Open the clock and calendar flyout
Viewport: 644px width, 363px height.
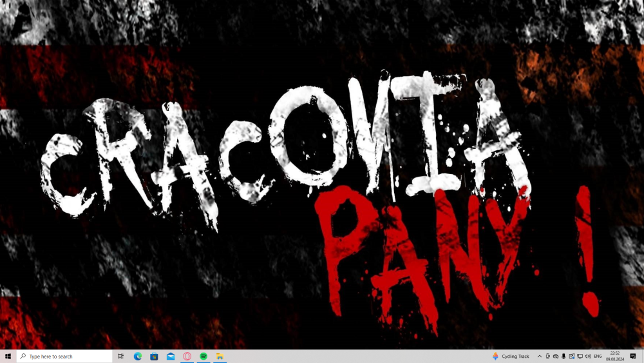click(x=615, y=357)
